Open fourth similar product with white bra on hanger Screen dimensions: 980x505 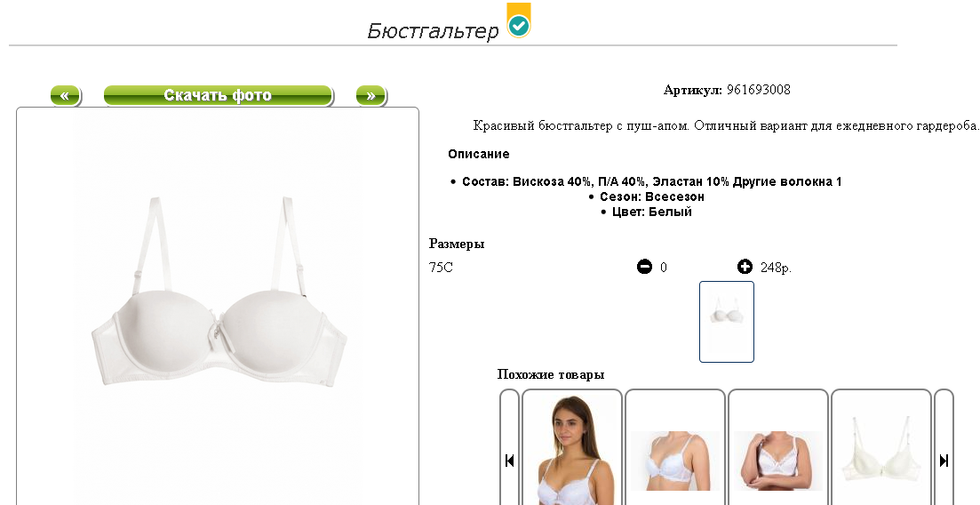pyautogui.click(x=881, y=449)
